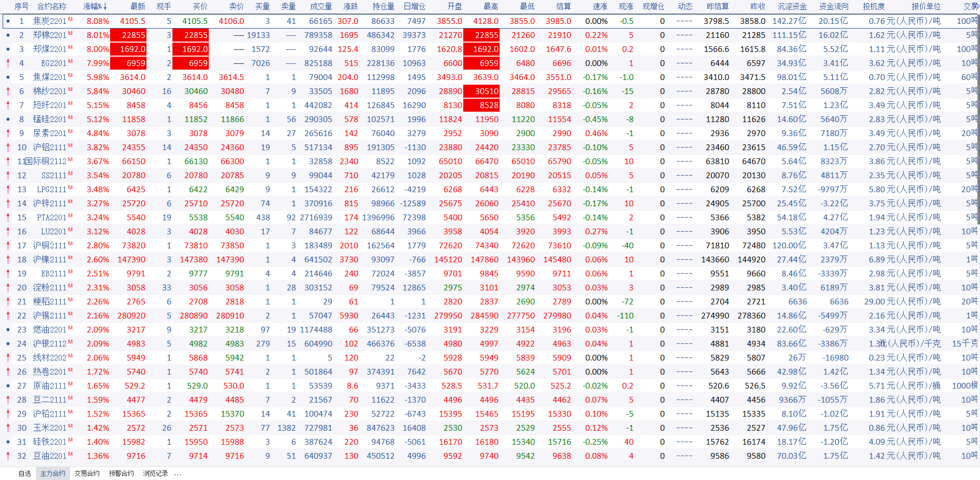Image resolution: width=980 pixels, height=480 pixels.
Task: Pick the 淀粉2111 contract row
Action: pos(490,287)
